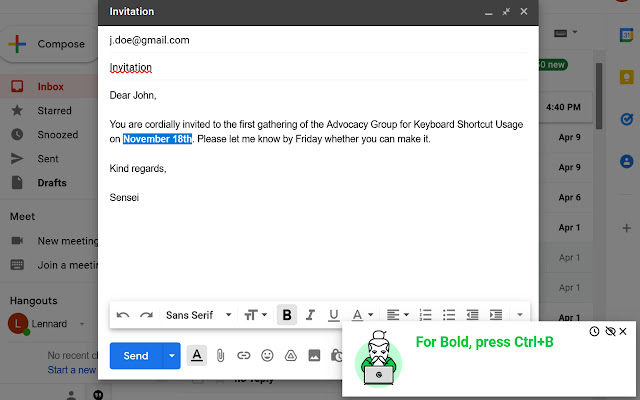Toggle Bold formatting
This screenshot has height=400, width=640.
coord(287,315)
